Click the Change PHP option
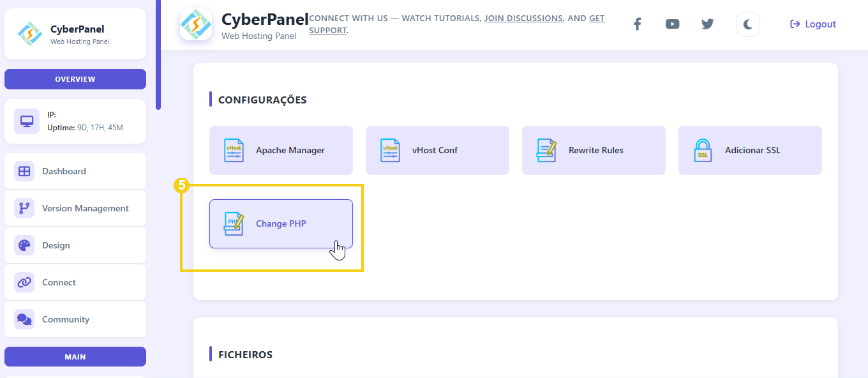The height and width of the screenshot is (378, 868). 281,223
